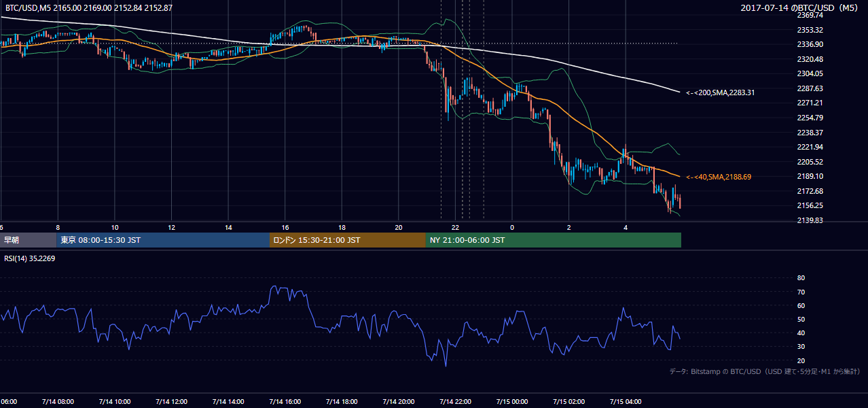Click the 2017-07-14 BTC/USD (M5) title
This screenshot has width=868, height=408.
(801, 8)
